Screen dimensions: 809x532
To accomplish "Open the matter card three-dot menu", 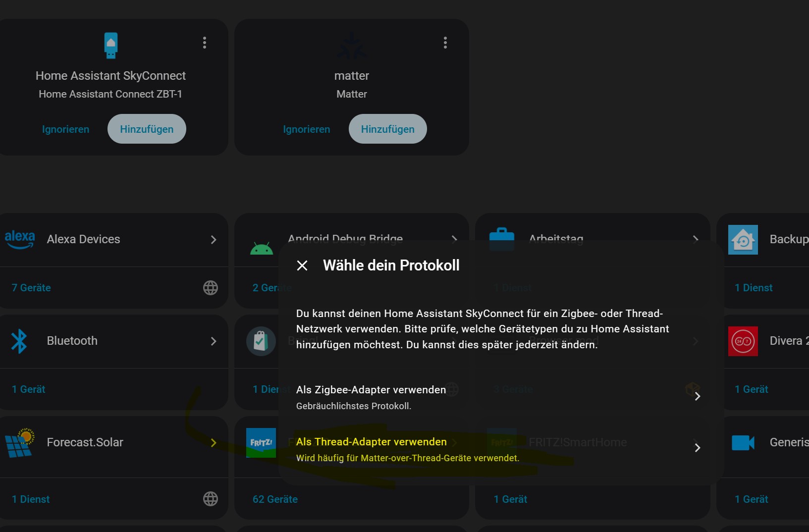I will 445,43.
